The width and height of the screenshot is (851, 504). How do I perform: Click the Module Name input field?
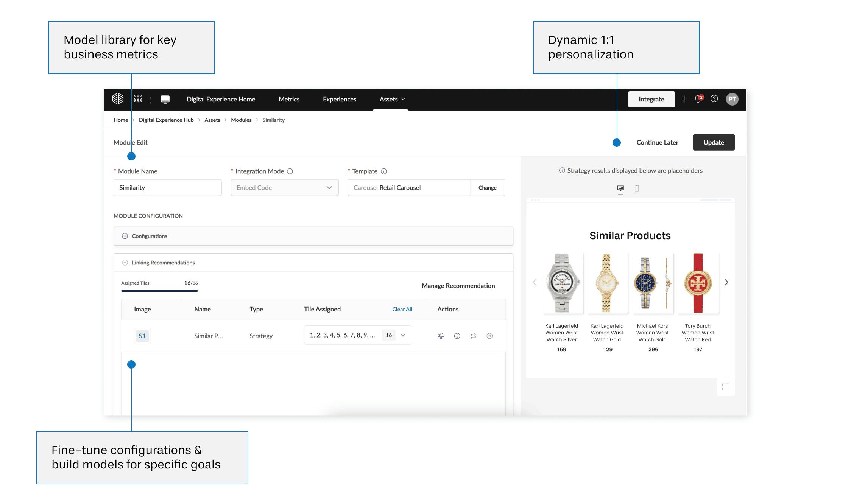[x=167, y=188]
